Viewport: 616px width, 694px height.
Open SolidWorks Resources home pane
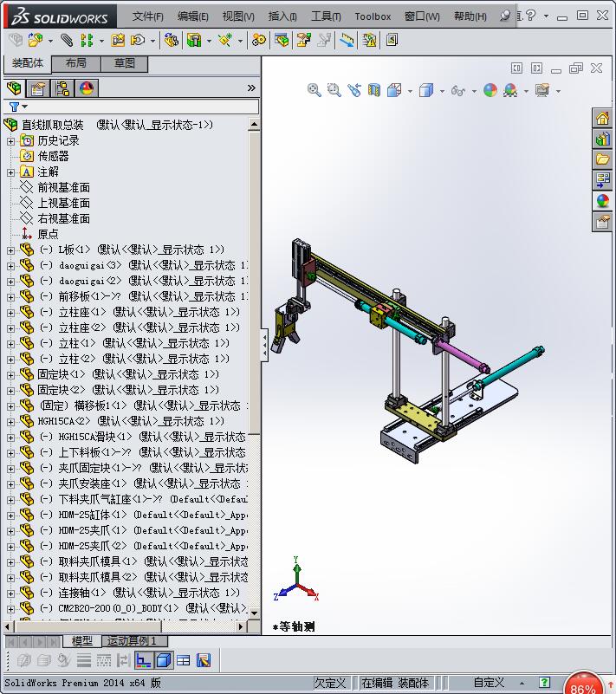click(x=602, y=118)
